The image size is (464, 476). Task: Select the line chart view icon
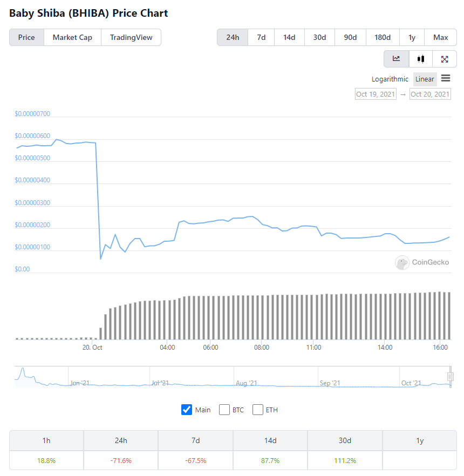[397, 59]
